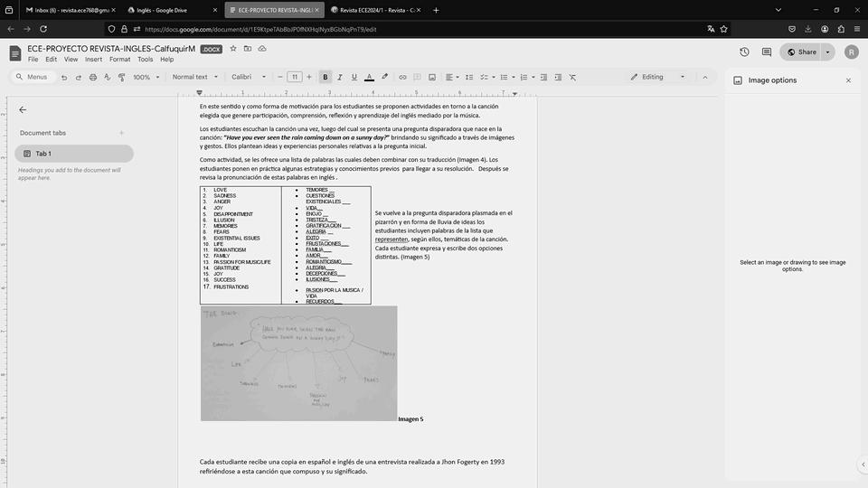This screenshot has height=488, width=868.
Task: Click the Add comment toolbar icon
Action: (x=418, y=77)
